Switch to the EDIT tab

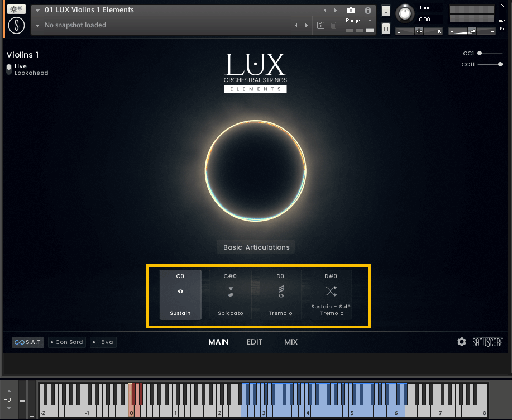(255, 342)
